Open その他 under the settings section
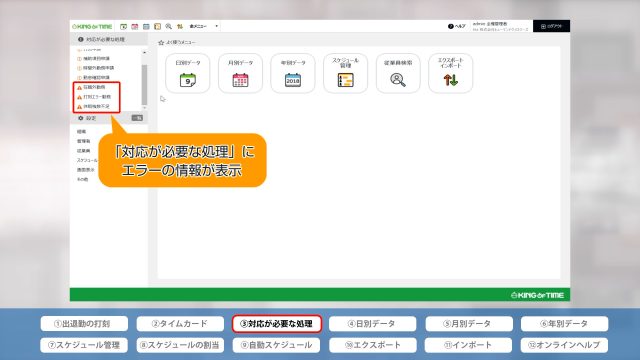This screenshot has width=640, height=360. tap(82, 179)
